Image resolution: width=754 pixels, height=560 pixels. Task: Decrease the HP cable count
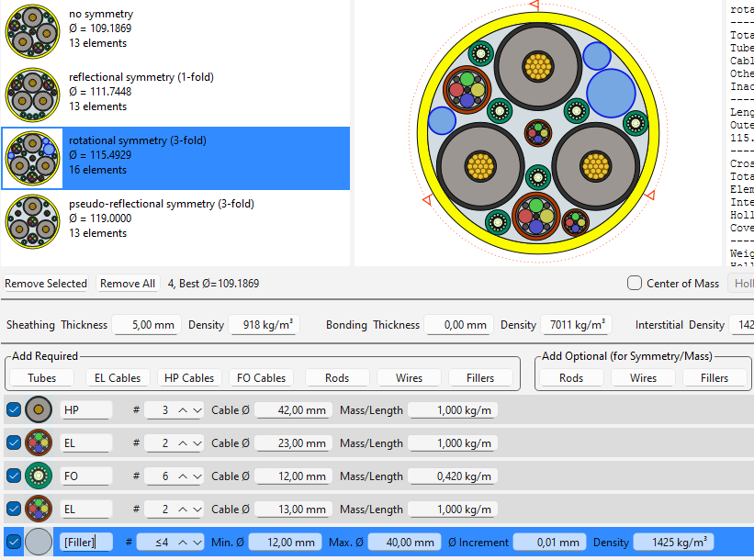pyautogui.click(x=197, y=410)
